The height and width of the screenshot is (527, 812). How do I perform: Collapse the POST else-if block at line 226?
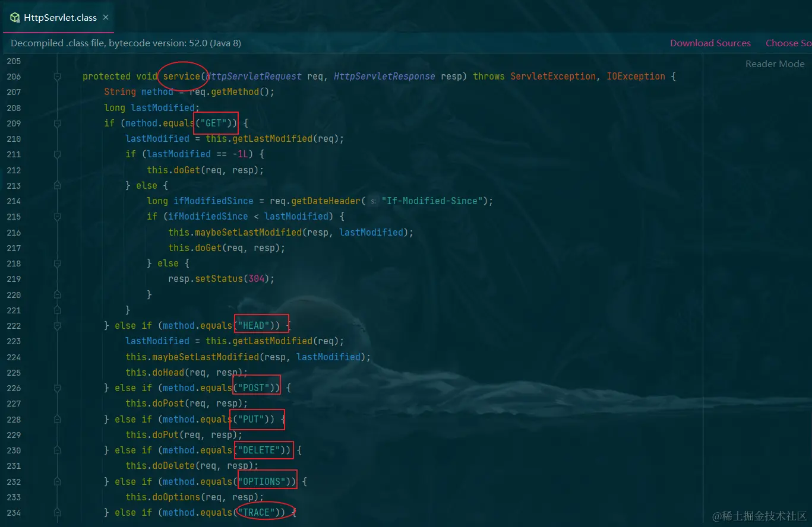[57, 388]
